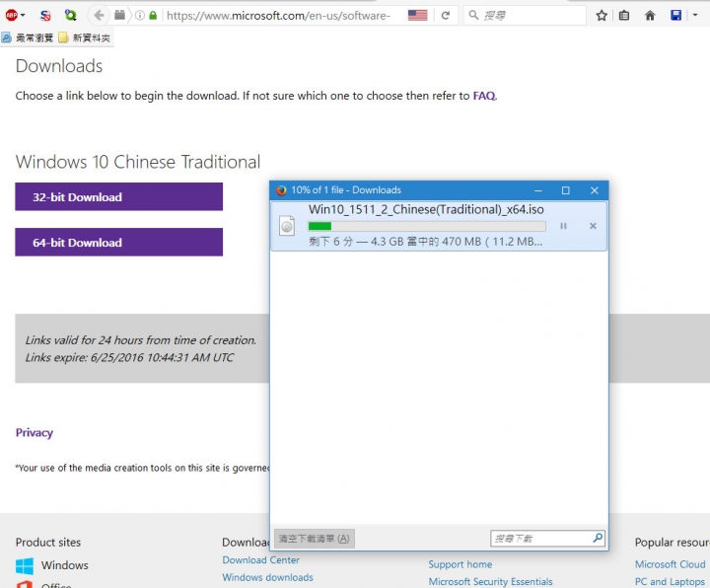
Task: Click the 清空下載清單 (A) button
Action: (x=315, y=538)
